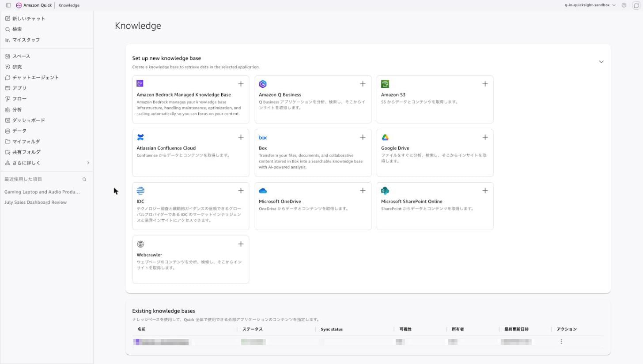Screen dimensions: 643x364
Task: Sort the table by 所有者 column header
Action: [x=458, y=329]
